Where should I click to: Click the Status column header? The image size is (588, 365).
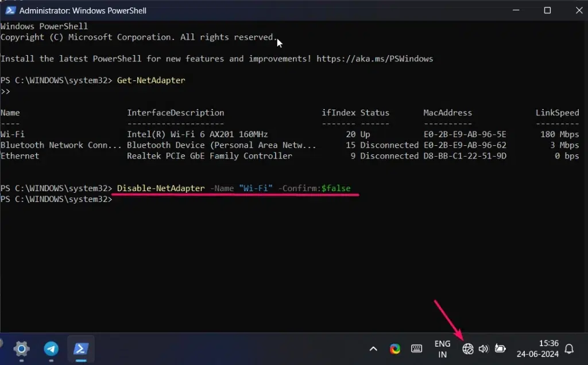tap(374, 113)
